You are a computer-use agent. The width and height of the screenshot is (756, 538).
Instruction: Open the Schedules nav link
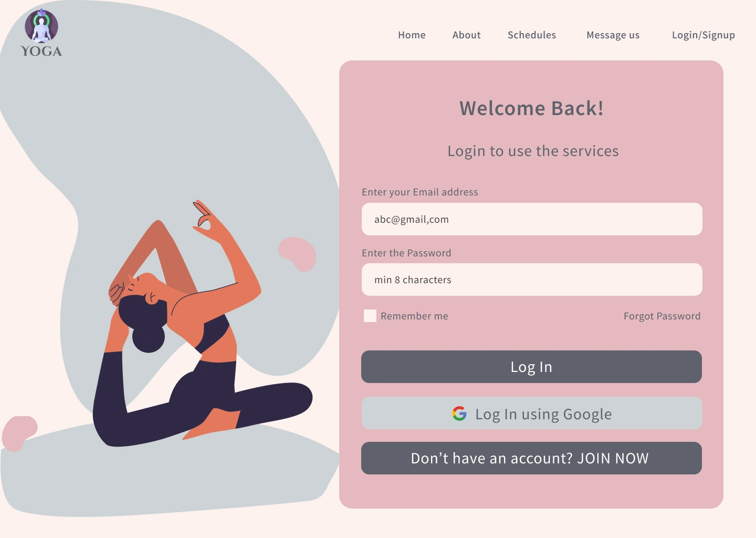coord(532,35)
